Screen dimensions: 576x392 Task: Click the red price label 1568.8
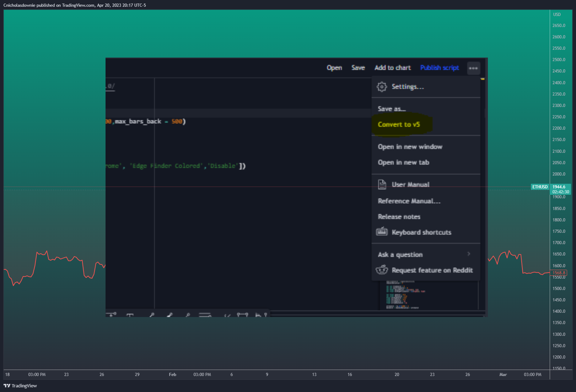coord(559,273)
